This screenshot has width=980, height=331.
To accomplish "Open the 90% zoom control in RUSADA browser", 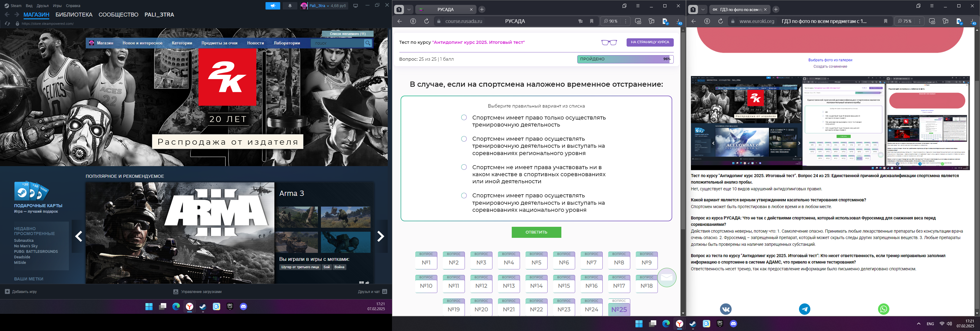I will click(x=610, y=21).
